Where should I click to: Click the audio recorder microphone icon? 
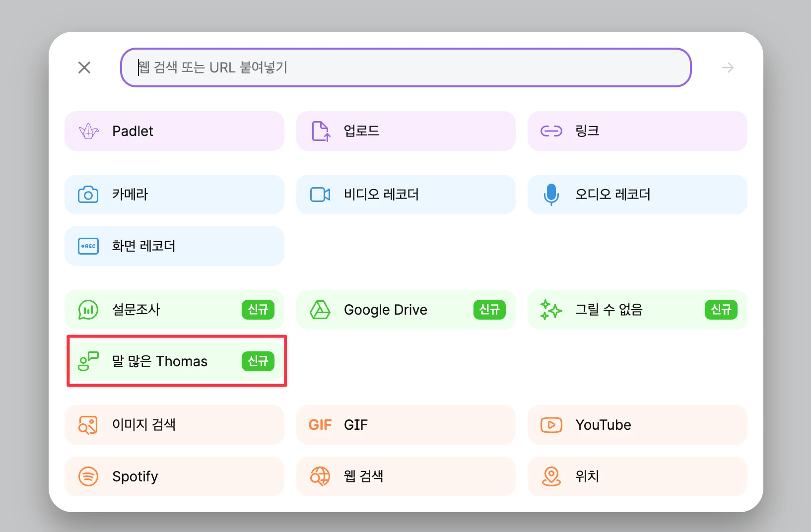tap(551, 195)
